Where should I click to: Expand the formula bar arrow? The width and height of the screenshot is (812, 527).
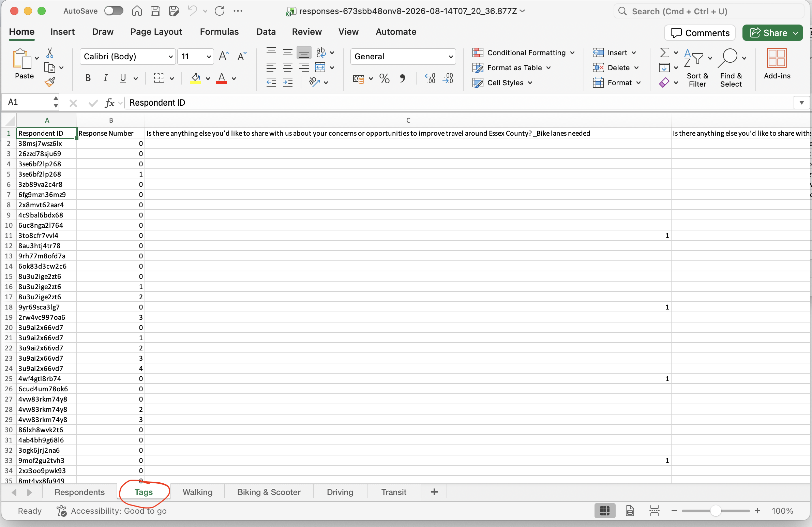pos(801,103)
